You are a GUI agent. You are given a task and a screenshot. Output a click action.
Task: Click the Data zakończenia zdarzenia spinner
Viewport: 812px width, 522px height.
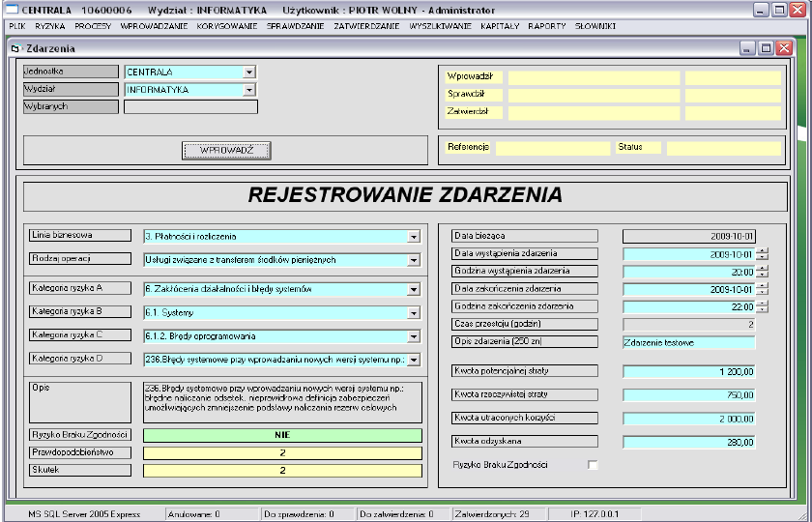[x=762, y=289]
